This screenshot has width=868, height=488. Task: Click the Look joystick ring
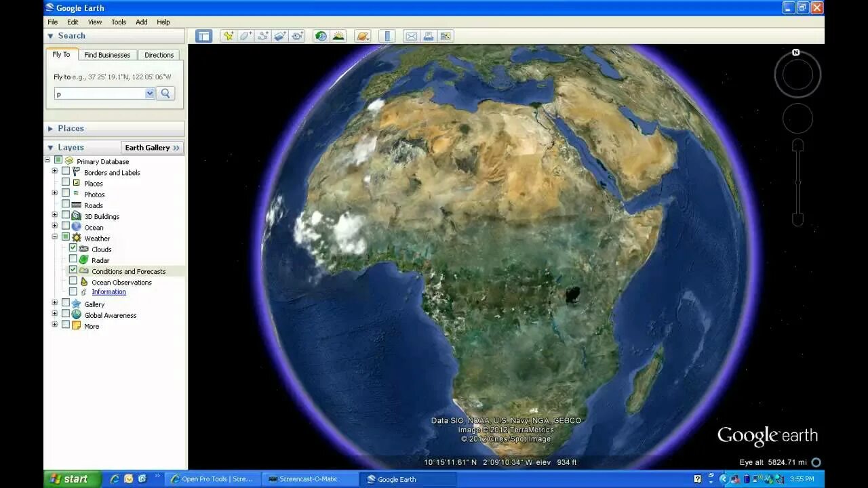pos(797,75)
